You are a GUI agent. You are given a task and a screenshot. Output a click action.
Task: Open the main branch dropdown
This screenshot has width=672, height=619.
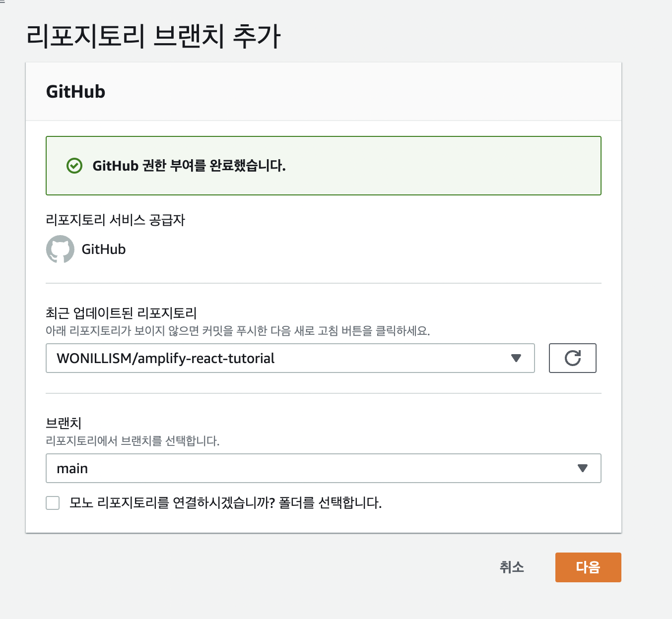click(324, 468)
